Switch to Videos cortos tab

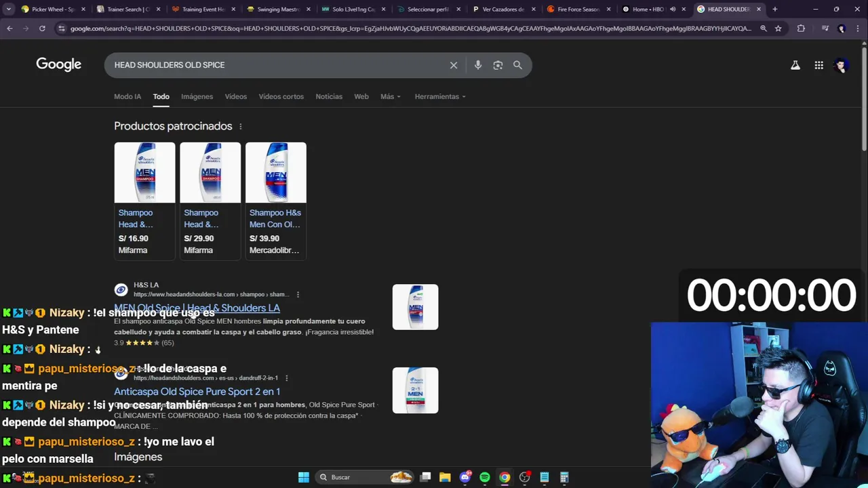click(x=281, y=96)
